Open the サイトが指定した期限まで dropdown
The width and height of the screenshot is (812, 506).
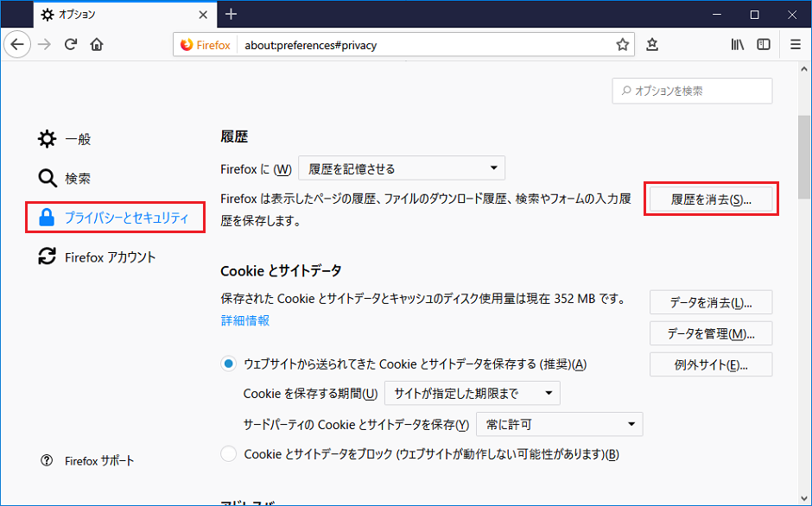(x=472, y=394)
